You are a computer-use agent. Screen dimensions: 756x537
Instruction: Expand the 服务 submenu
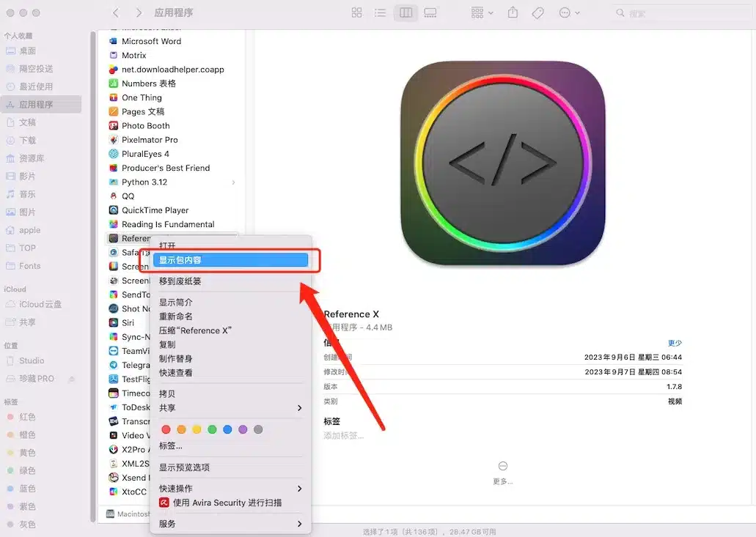coord(230,524)
